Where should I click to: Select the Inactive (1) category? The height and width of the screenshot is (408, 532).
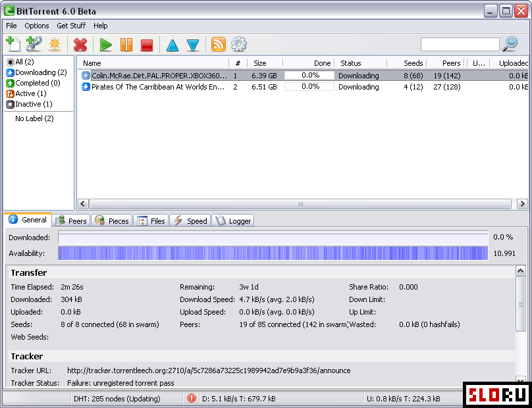coord(29,104)
